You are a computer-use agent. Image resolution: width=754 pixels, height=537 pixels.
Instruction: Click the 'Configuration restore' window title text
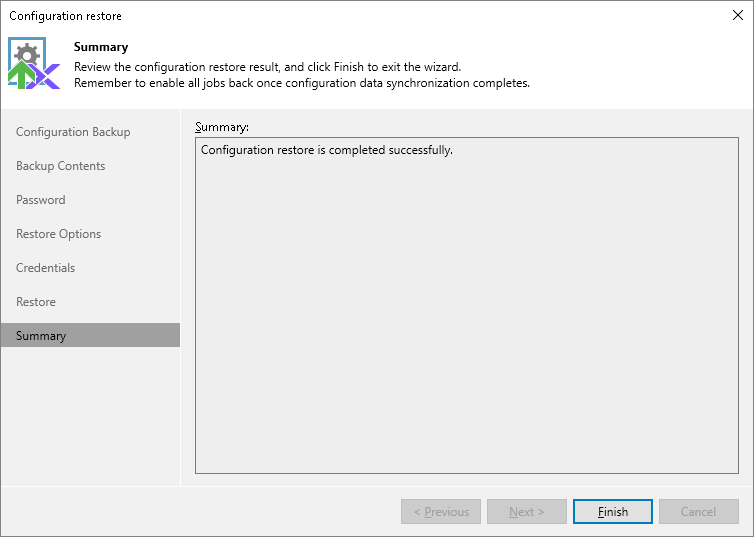(x=65, y=16)
